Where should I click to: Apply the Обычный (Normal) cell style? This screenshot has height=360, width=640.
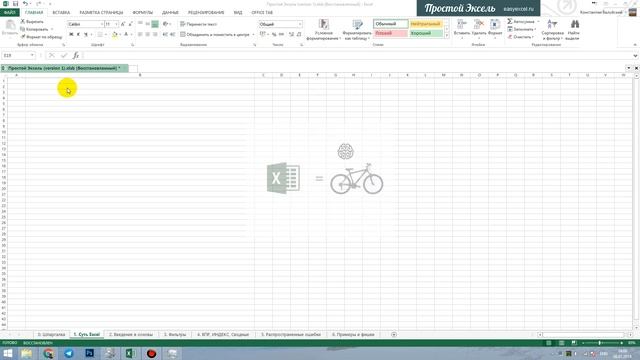pos(391,24)
